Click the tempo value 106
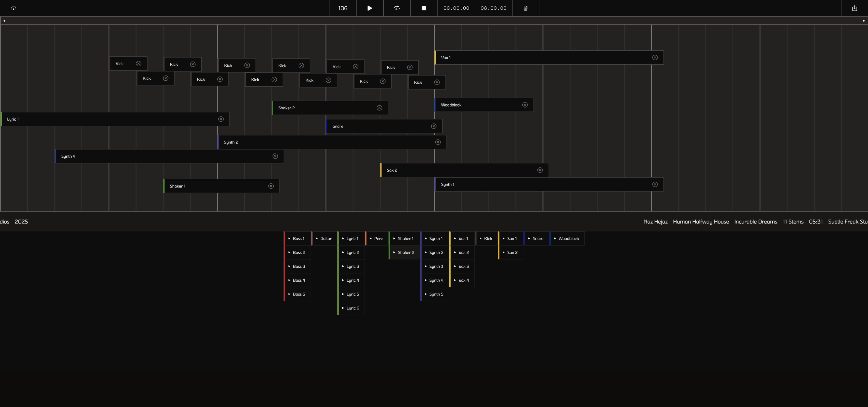Image resolution: width=868 pixels, height=407 pixels. tap(342, 8)
